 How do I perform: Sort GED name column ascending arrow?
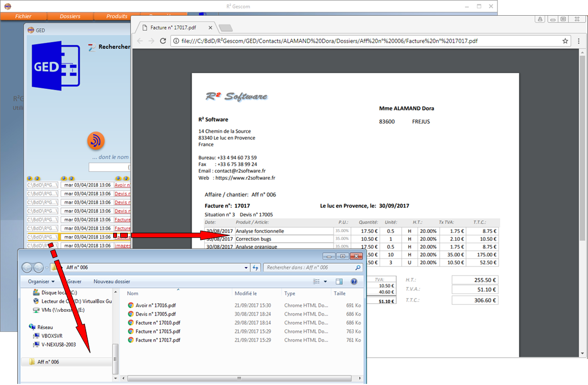(126, 179)
